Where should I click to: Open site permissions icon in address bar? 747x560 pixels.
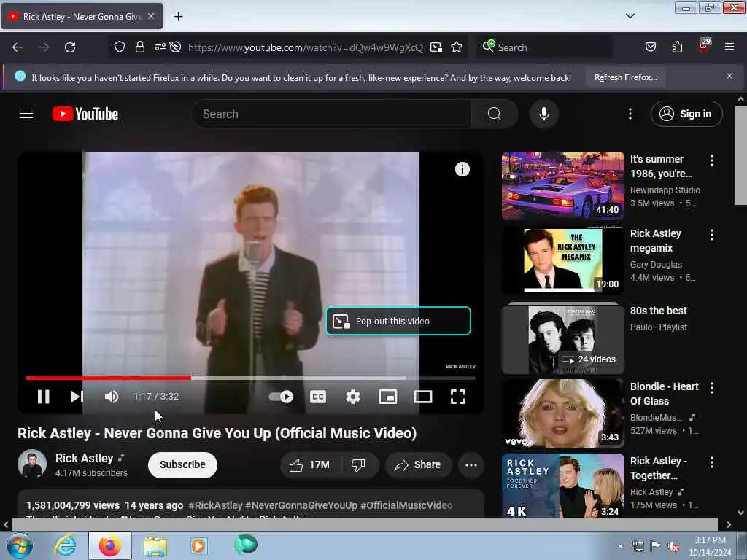(160, 47)
